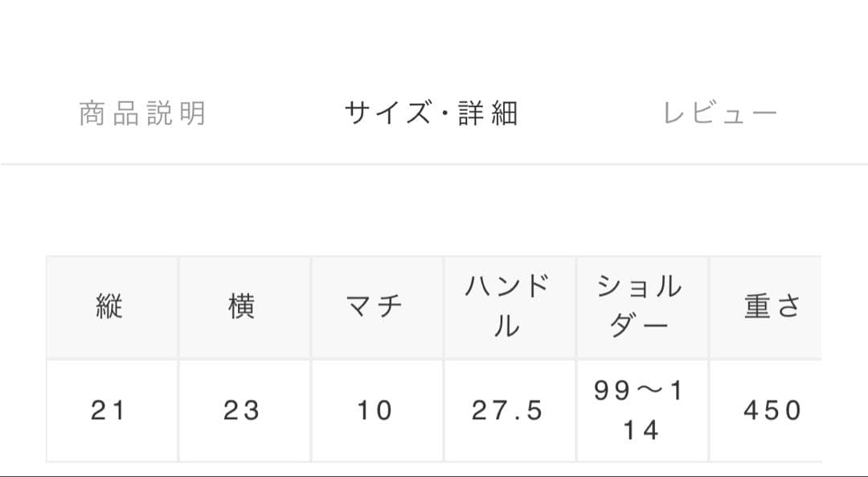This screenshot has height=477, width=868.
Task: Click the ハンドル column header
Action: (x=510, y=306)
